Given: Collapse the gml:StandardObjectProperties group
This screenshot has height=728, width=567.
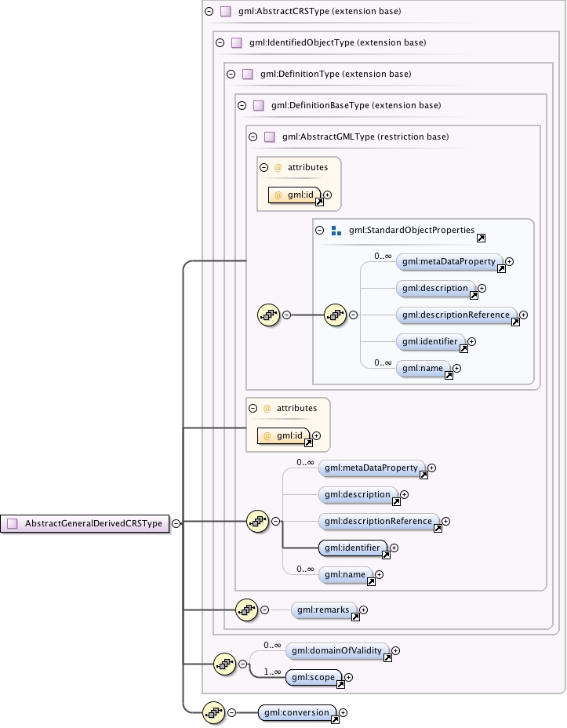Looking at the screenshot, I should click(320, 230).
